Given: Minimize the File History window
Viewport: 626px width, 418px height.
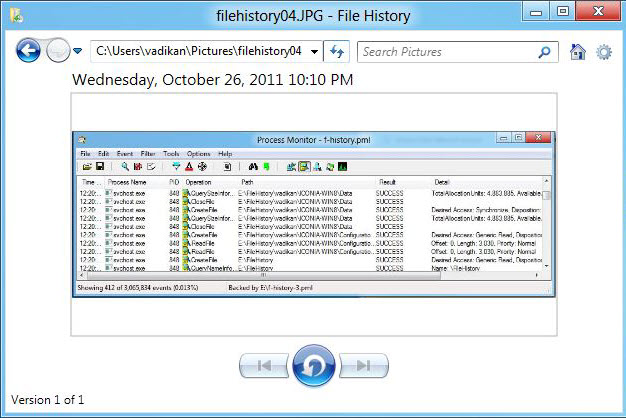Looking at the screenshot, I should point(535,11).
